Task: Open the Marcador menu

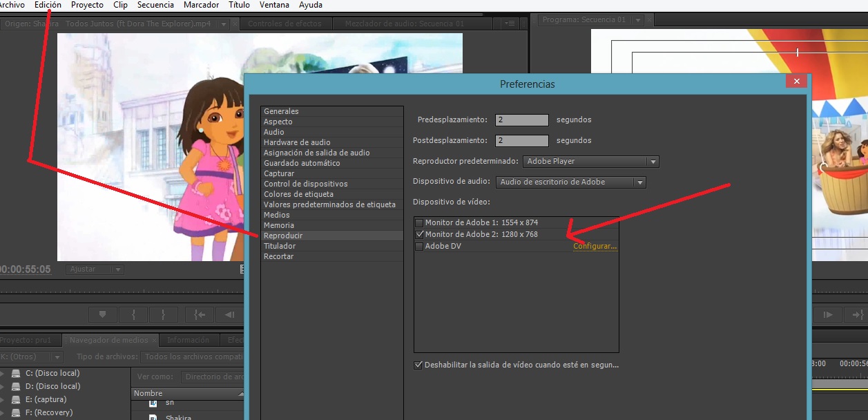Action: [202, 5]
